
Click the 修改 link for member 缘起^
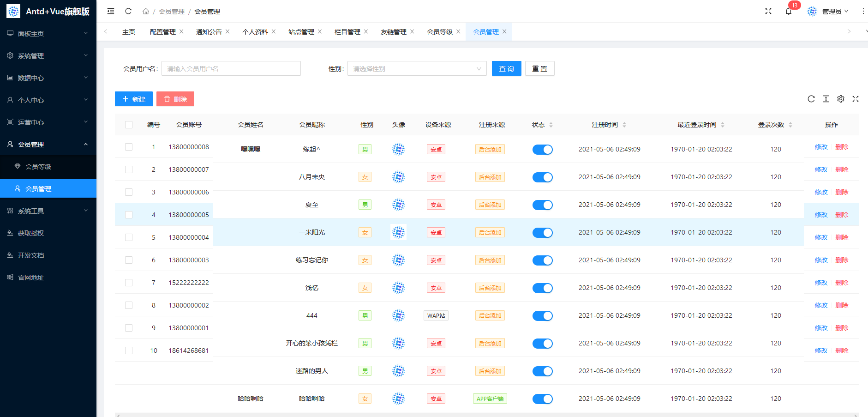pyautogui.click(x=821, y=146)
